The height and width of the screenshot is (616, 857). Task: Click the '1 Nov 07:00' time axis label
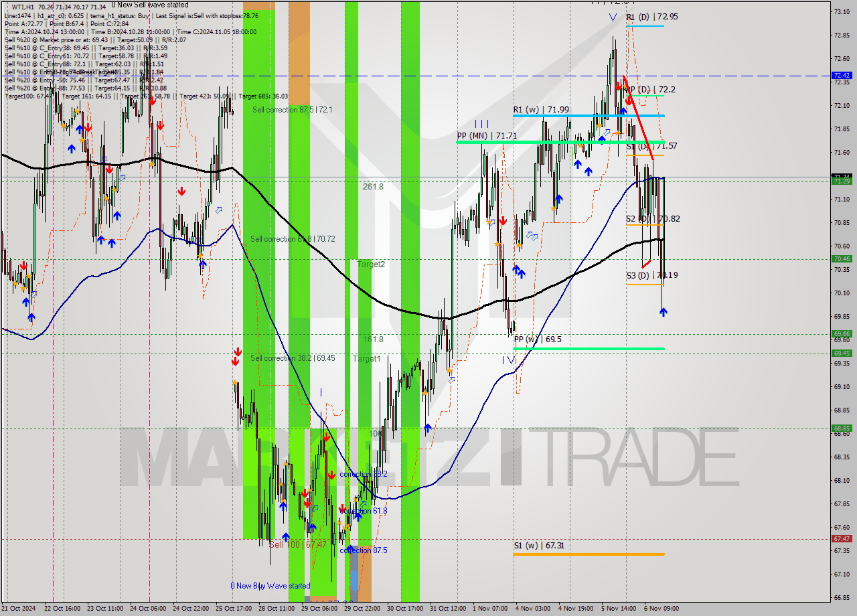(x=489, y=609)
